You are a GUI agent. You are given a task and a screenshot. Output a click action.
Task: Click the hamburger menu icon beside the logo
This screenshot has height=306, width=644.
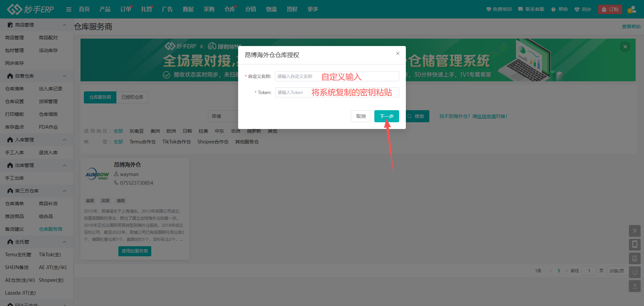click(69, 9)
